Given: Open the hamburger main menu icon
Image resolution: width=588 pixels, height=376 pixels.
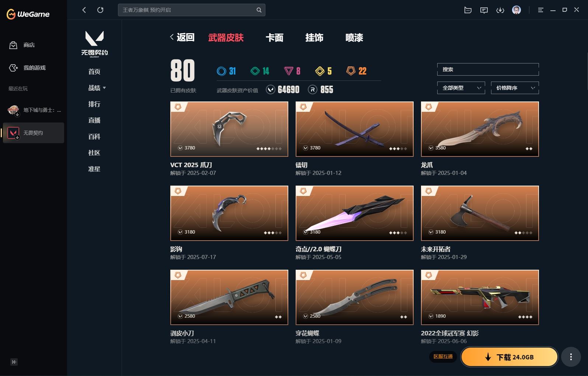Looking at the screenshot, I should pos(541,10).
